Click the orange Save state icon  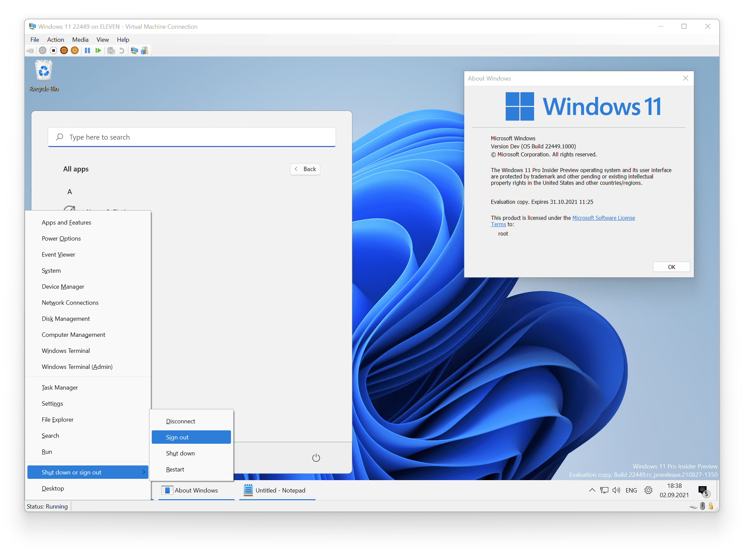[75, 50]
